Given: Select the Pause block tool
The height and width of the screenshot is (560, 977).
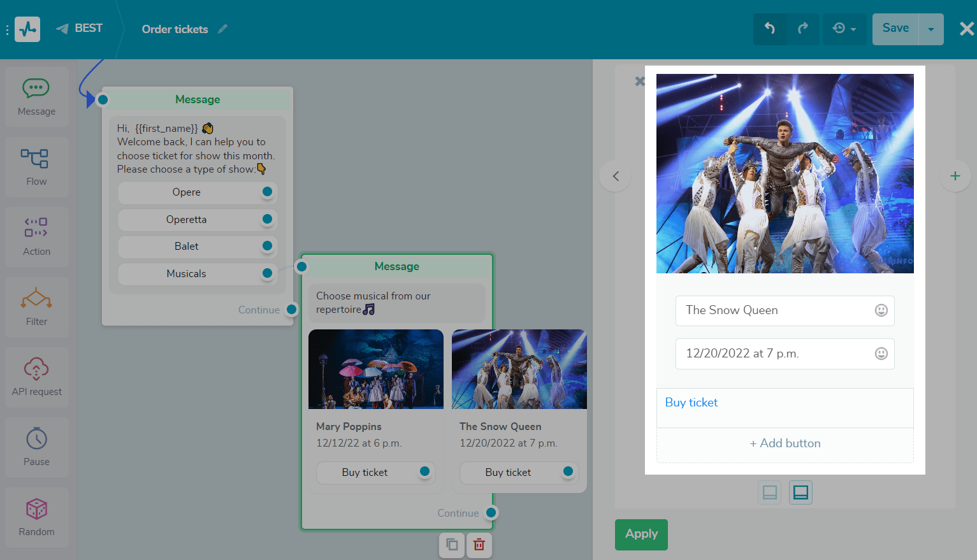Looking at the screenshot, I should tap(36, 447).
